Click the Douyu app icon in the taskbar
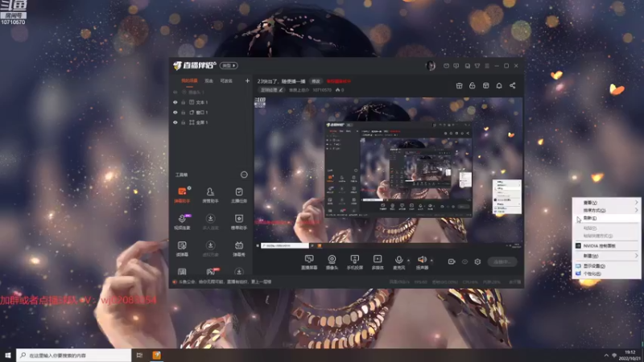Image resolution: width=644 pixels, height=362 pixels. [x=156, y=356]
